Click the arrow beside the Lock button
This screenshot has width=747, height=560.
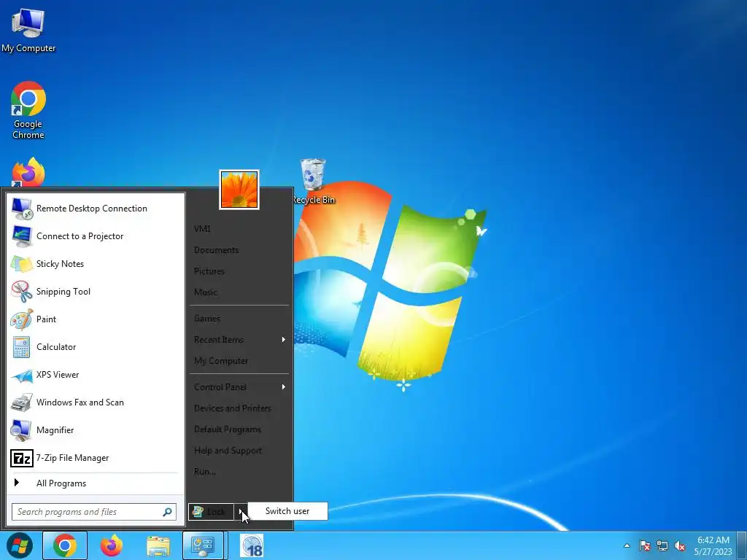tap(241, 511)
